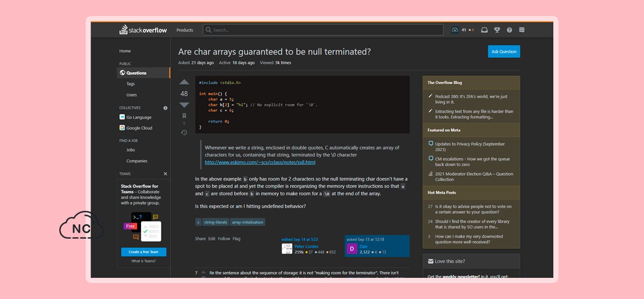Click the vote count 48

pyautogui.click(x=184, y=94)
